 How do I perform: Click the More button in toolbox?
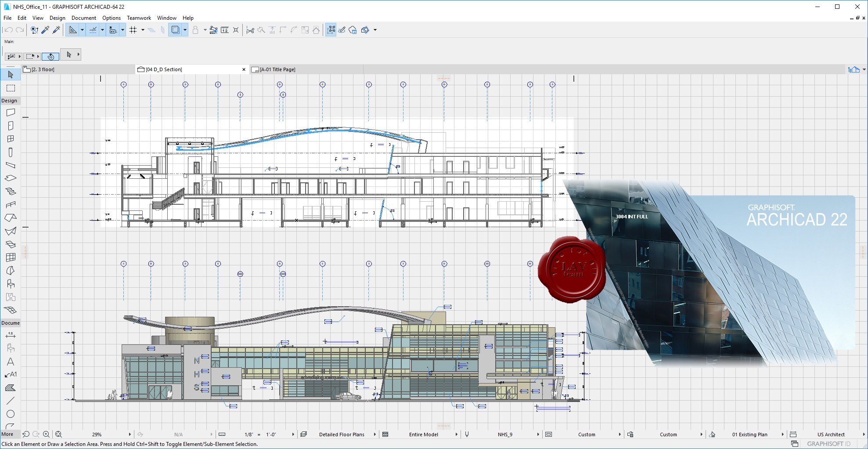click(x=7, y=434)
